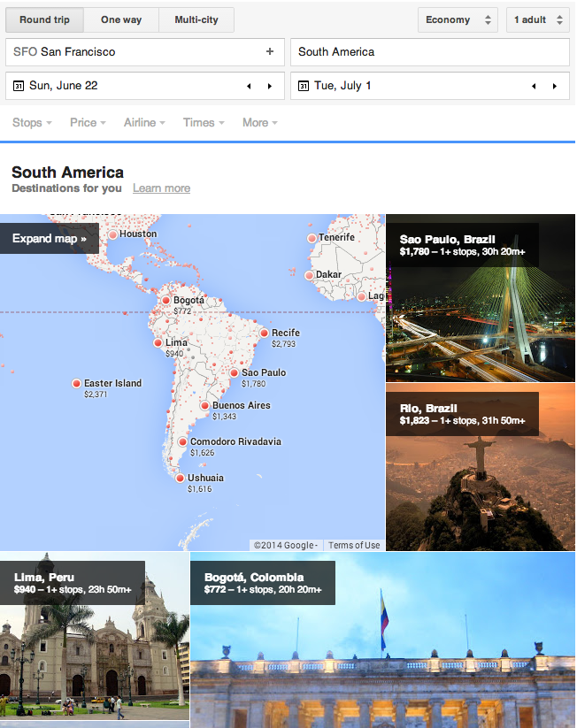
Task: Click the calendar icon beside Sun, June 22
Action: coord(19,86)
